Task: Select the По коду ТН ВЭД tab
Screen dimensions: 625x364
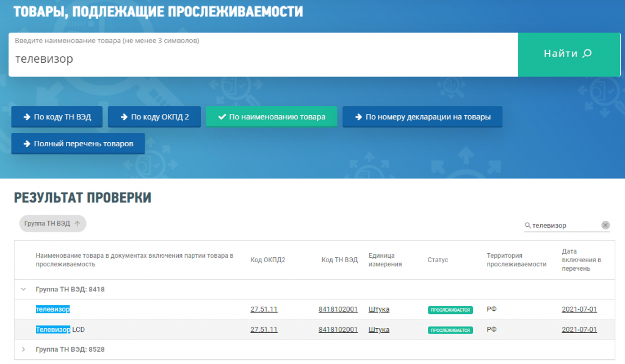Action: pos(57,117)
